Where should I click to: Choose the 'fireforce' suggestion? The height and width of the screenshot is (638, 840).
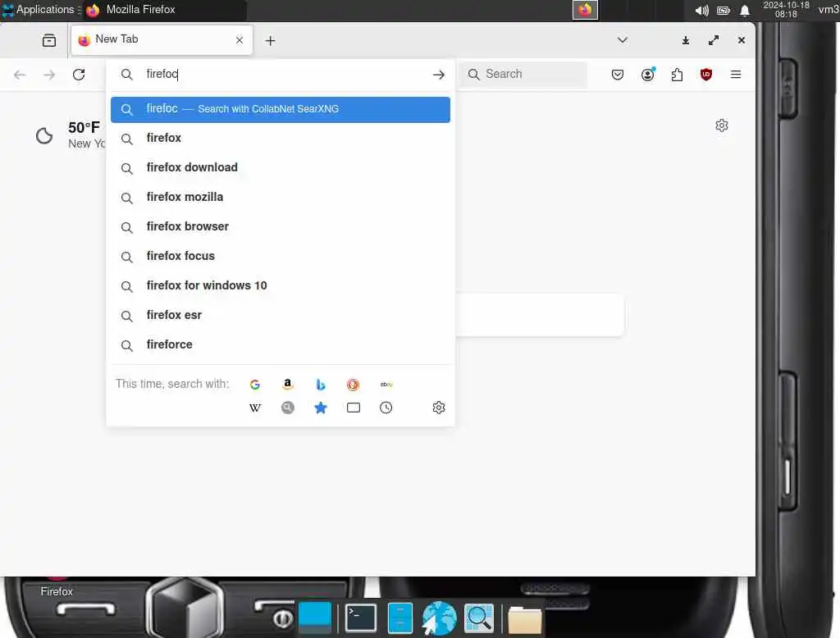(281, 344)
